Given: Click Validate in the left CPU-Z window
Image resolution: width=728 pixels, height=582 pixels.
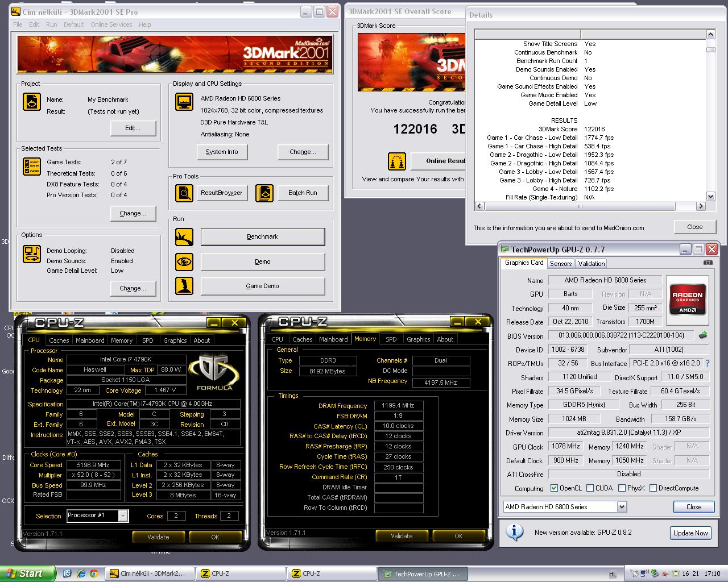Looking at the screenshot, I should (x=158, y=537).
